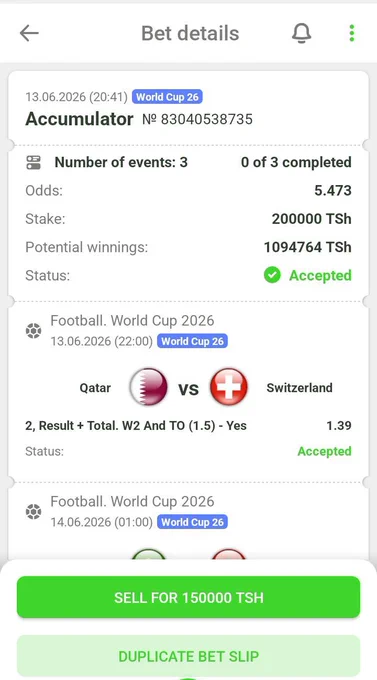Screen dimensions: 377x680
Task: Sell the bet for 150000 TSH
Action: (x=188, y=597)
